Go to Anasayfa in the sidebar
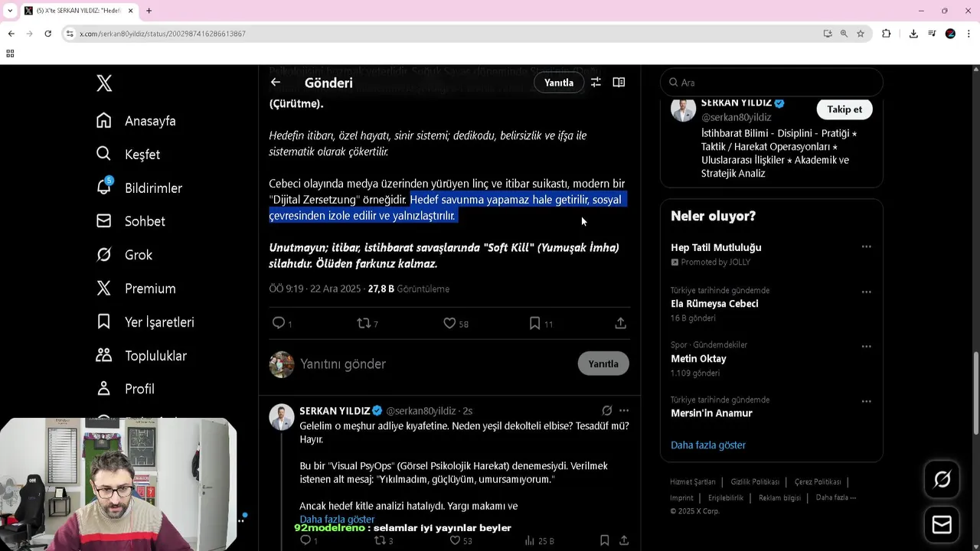The image size is (980, 551). pyautogui.click(x=136, y=121)
